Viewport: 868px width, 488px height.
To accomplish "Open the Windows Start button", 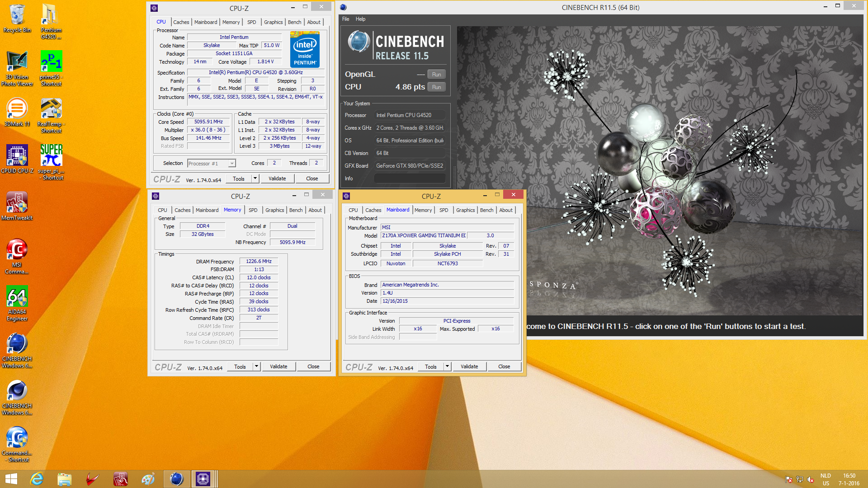I will (x=11, y=479).
